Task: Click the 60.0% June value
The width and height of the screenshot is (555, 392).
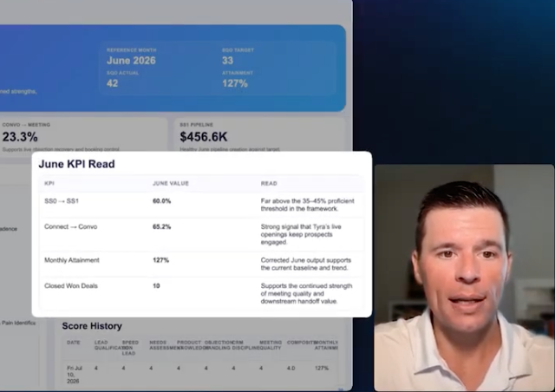Action: pyautogui.click(x=162, y=201)
